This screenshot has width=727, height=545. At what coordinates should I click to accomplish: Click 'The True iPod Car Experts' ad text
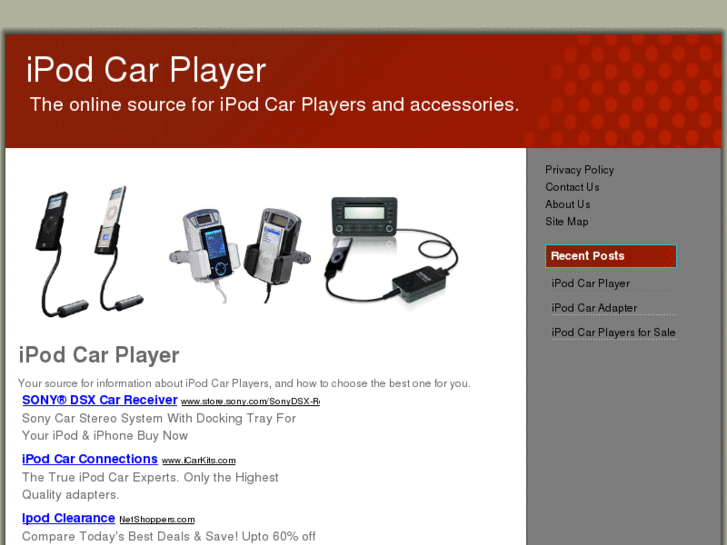click(x=150, y=477)
